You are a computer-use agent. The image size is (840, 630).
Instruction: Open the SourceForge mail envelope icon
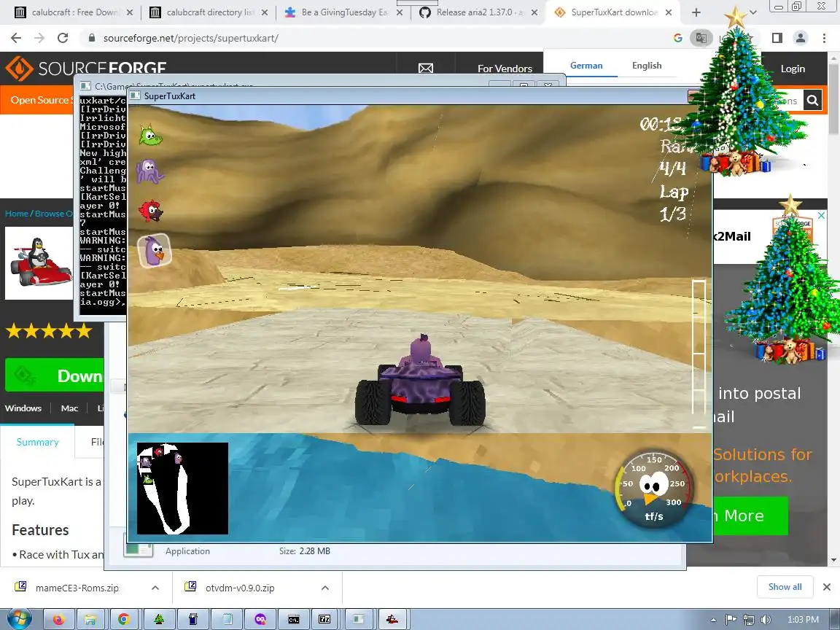tap(425, 68)
